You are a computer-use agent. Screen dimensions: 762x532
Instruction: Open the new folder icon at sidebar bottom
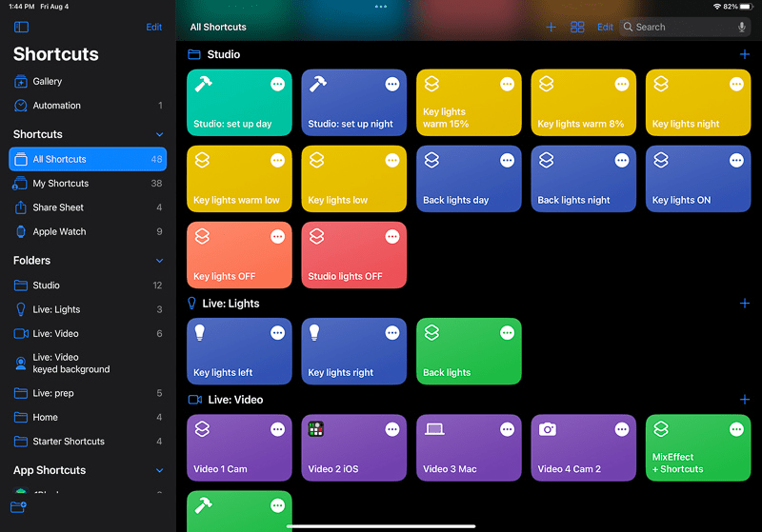(x=18, y=506)
